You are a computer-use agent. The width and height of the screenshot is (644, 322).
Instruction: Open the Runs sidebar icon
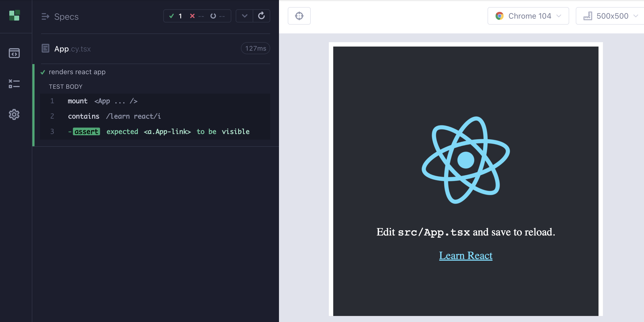tap(14, 84)
